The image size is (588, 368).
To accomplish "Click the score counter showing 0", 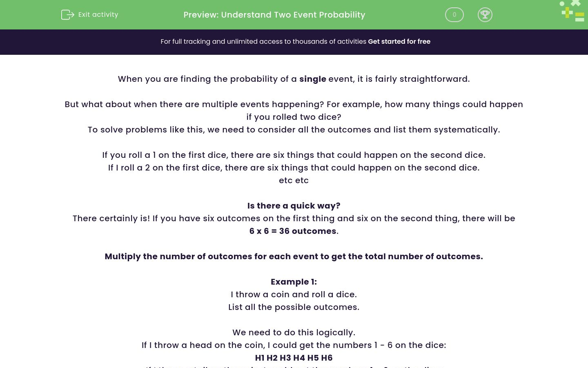I will click(454, 15).
